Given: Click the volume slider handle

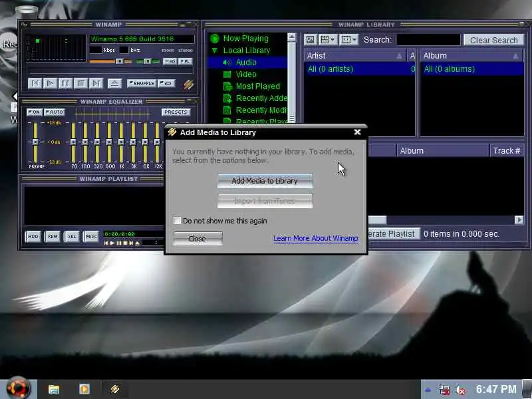Looking at the screenshot, I should [x=119, y=61].
